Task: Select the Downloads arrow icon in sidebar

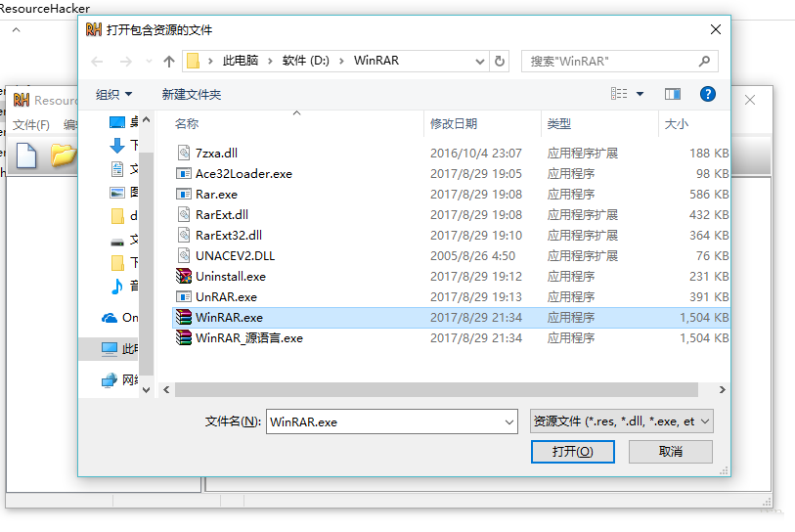Action: tap(117, 146)
